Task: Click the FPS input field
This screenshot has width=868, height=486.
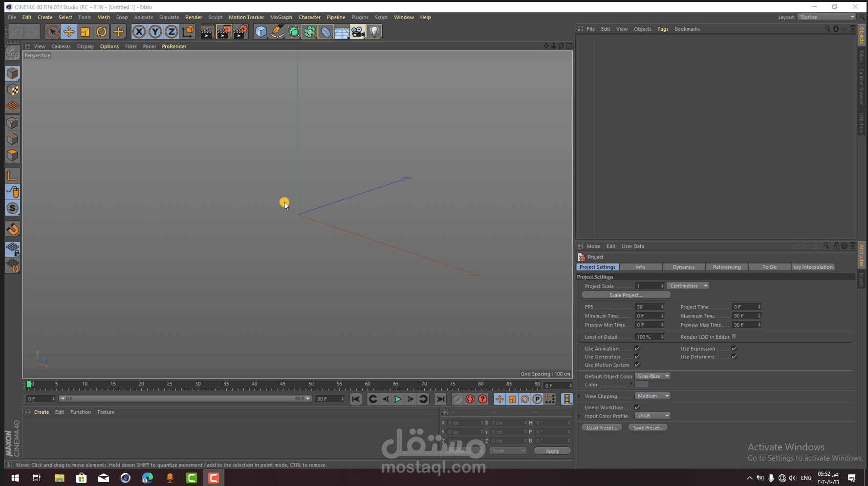Action: (x=650, y=307)
